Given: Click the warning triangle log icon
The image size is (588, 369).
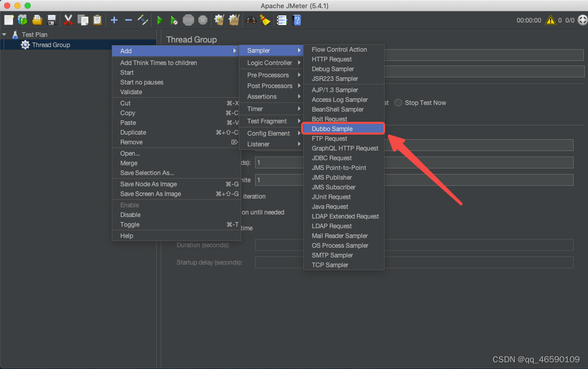Looking at the screenshot, I should pyautogui.click(x=550, y=20).
